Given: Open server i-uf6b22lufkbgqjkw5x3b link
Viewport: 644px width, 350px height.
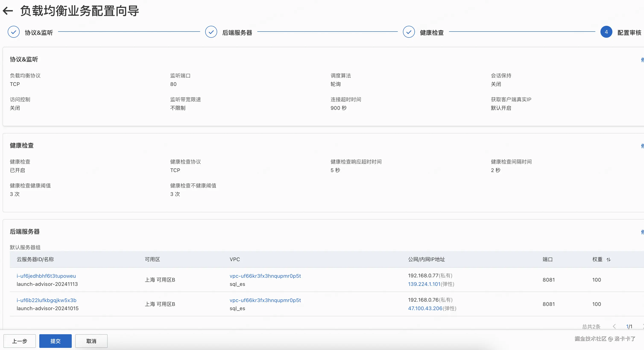Looking at the screenshot, I should (x=46, y=300).
